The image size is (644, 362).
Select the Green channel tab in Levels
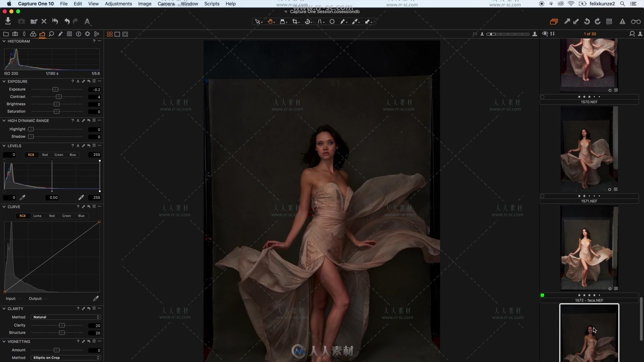pos(59,155)
